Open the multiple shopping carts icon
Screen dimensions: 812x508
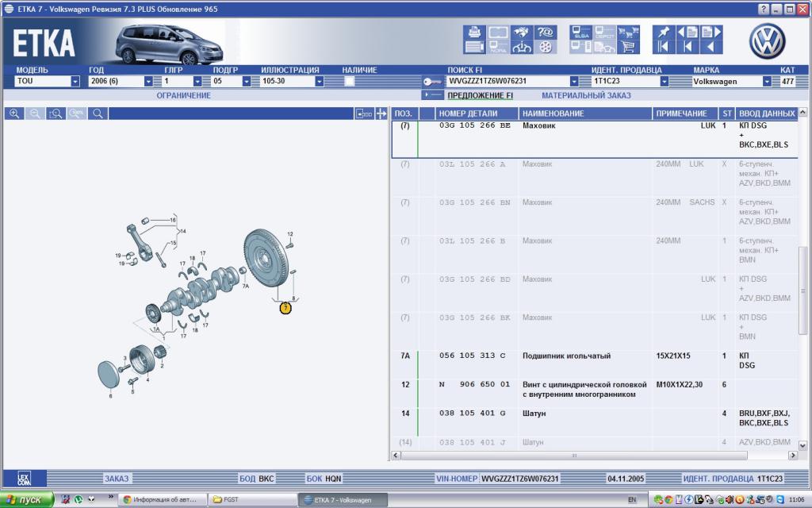pyautogui.click(x=628, y=32)
